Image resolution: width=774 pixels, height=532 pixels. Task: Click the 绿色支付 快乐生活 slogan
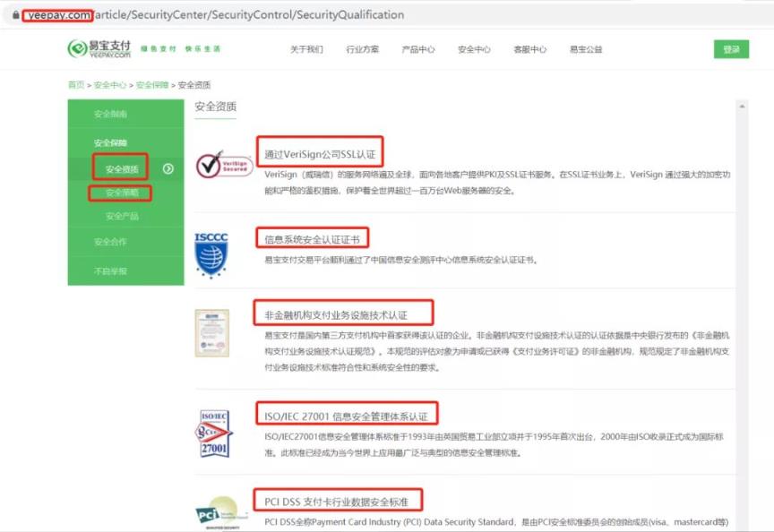click(x=181, y=49)
